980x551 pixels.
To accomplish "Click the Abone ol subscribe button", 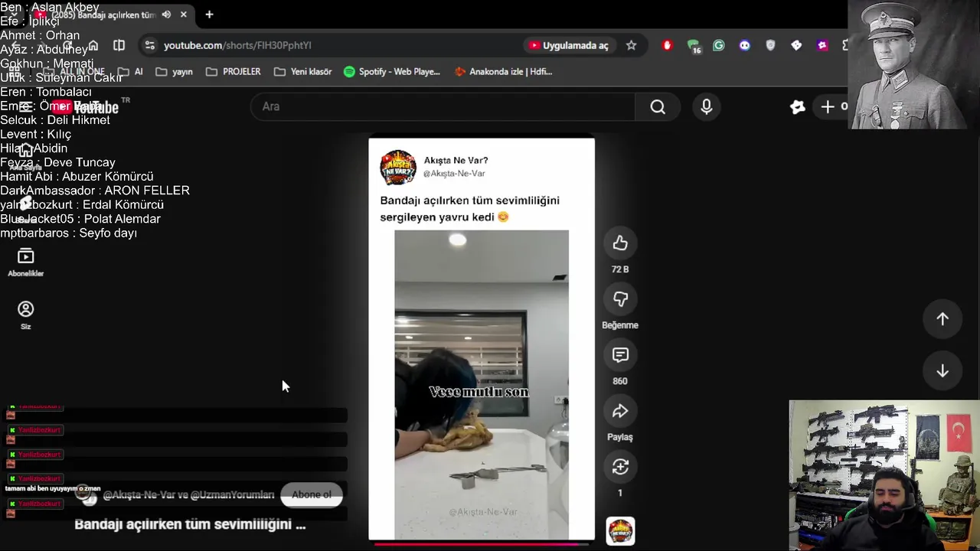I will click(x=312, y=494).
